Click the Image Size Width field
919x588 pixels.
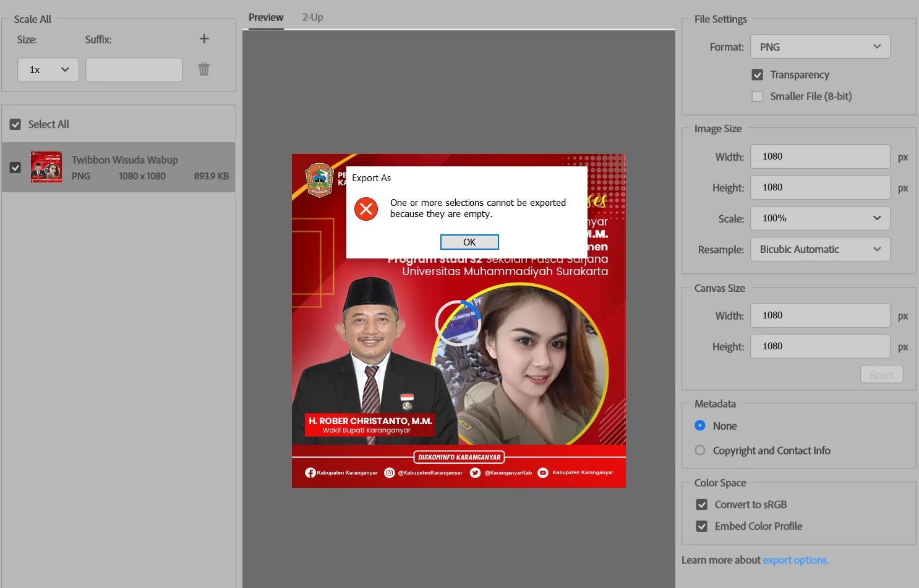tap(820, 156)
